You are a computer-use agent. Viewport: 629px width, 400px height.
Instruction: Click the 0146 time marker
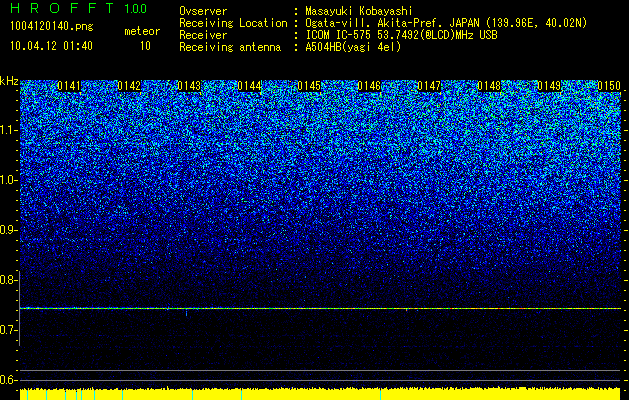[369, 86]
